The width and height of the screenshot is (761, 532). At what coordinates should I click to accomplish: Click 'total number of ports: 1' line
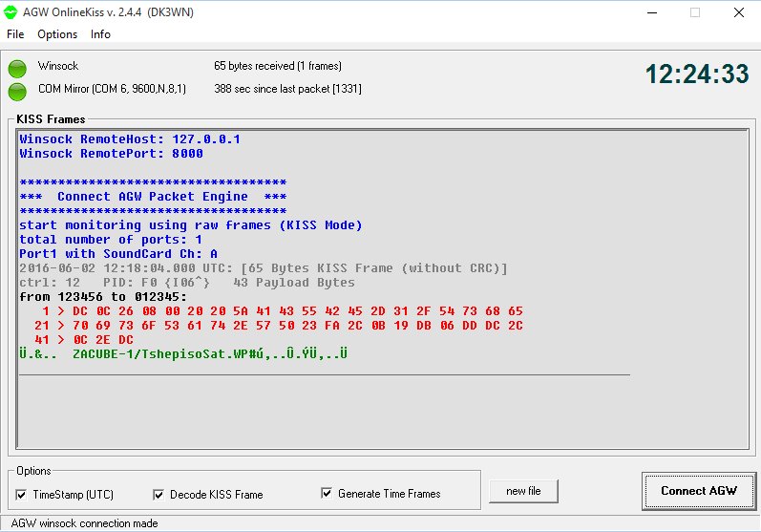click(111, 240)
